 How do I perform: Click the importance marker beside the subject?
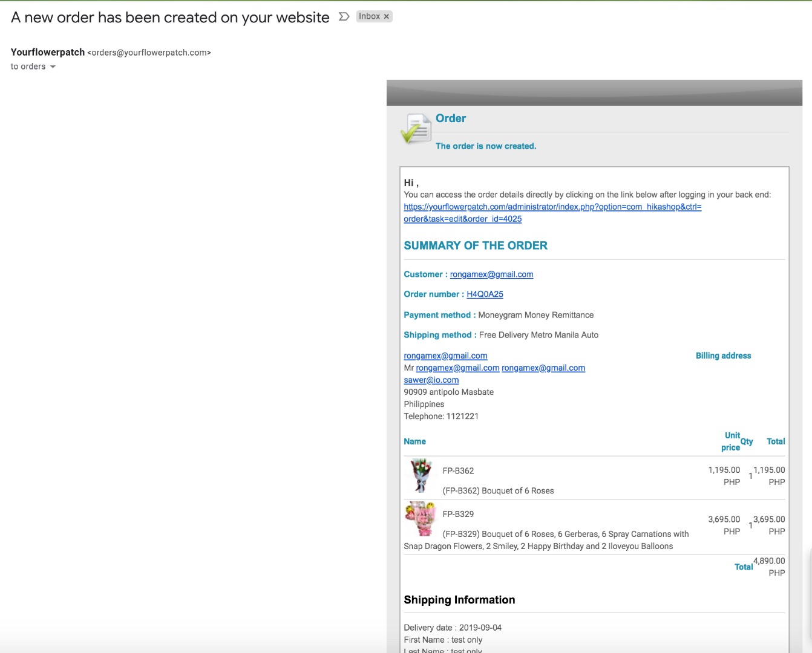(344, 17)
